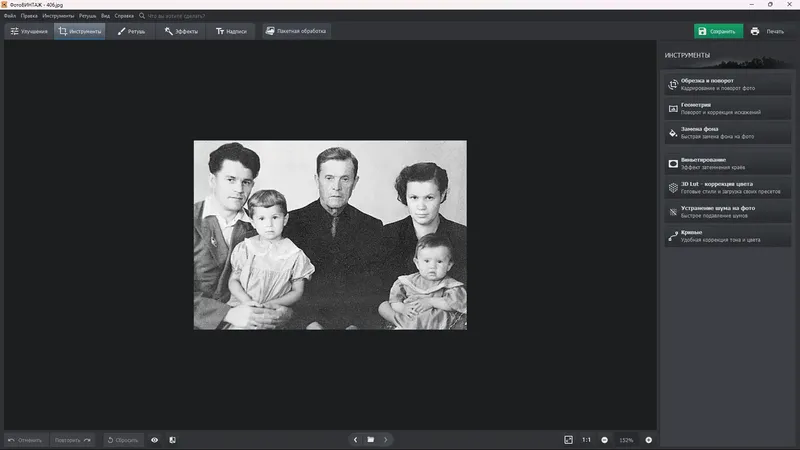Open the Виньетирование tool
This screenshot has width=800, height=450.
click(728, 163)
